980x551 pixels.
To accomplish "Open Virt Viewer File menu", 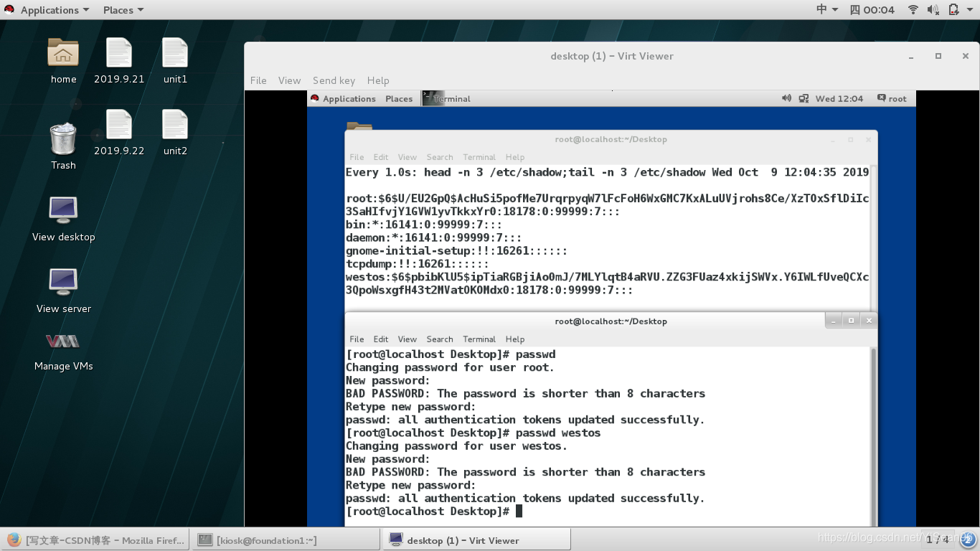I will (258, 80).
